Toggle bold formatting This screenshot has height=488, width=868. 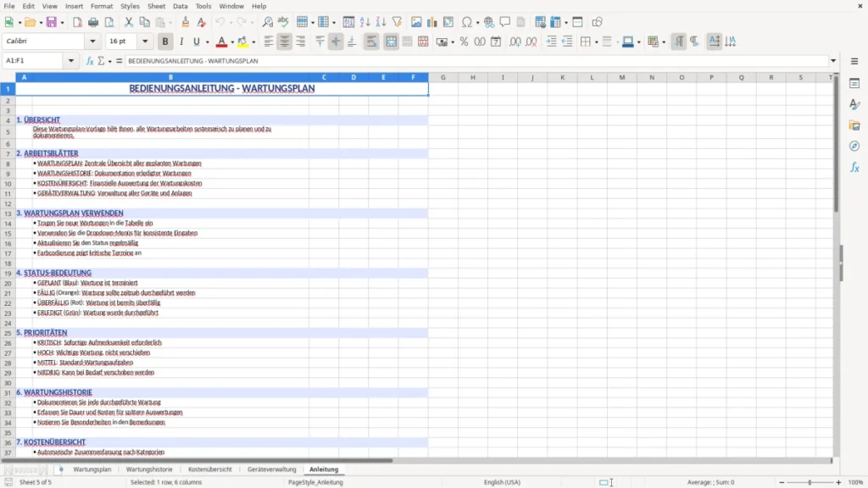point(165,42)
